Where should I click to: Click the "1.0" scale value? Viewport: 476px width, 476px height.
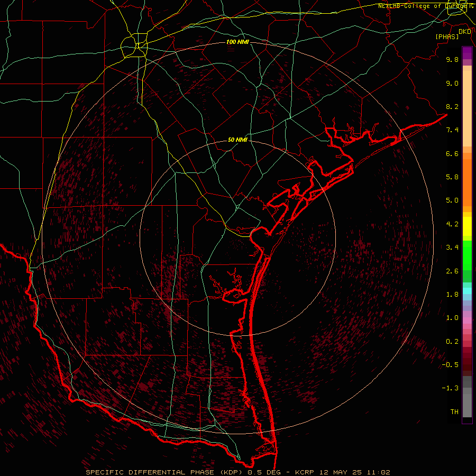tap(452, 318)
